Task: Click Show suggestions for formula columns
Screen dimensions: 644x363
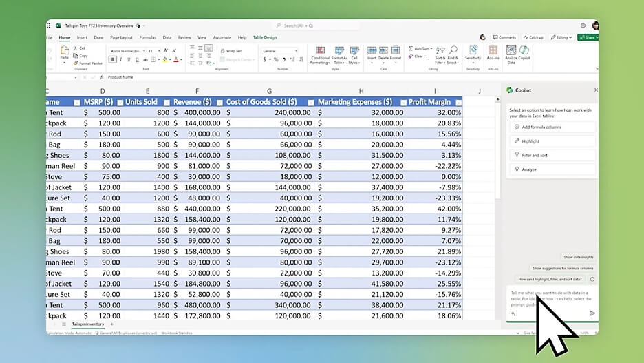Action: click(563, 268)
